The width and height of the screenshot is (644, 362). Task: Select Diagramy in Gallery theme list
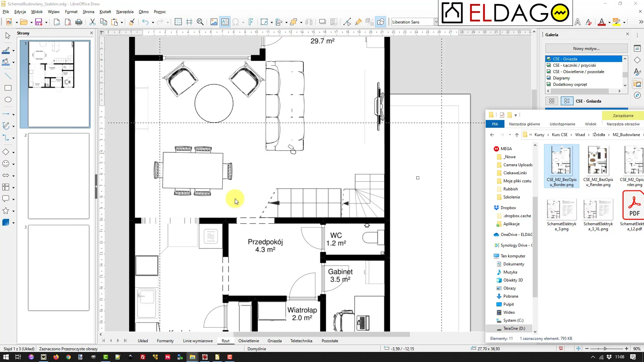(561, 78)
